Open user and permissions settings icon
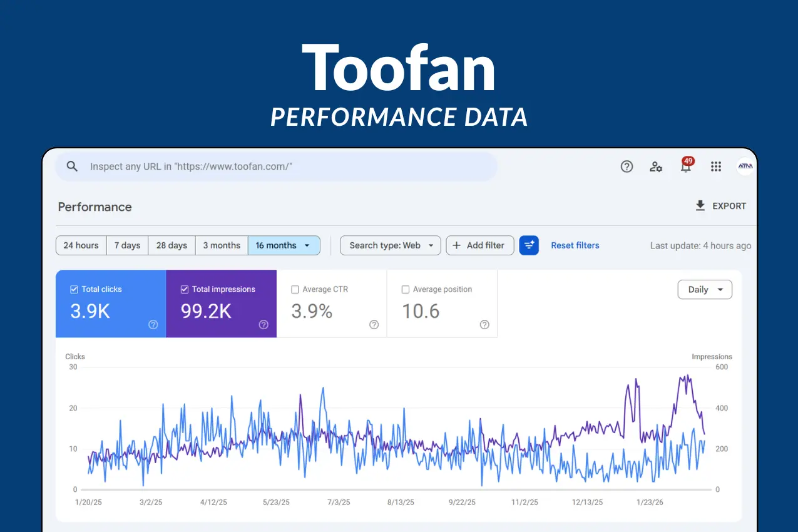This screenshot has width=798, height=532. click(x=656, y=166)
